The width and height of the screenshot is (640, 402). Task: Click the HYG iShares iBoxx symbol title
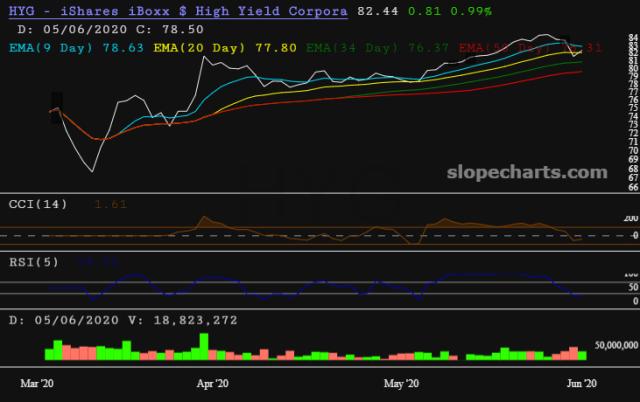coord(178,11)
